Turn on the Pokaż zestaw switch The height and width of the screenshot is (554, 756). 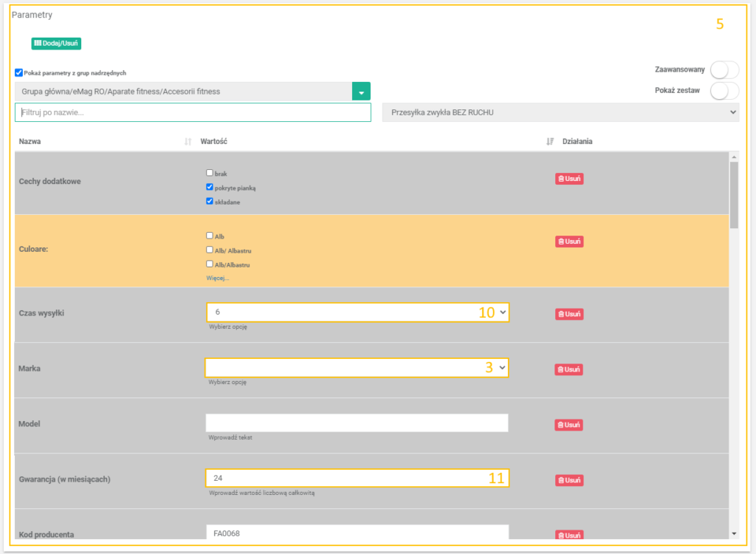[x=724, y=91]
